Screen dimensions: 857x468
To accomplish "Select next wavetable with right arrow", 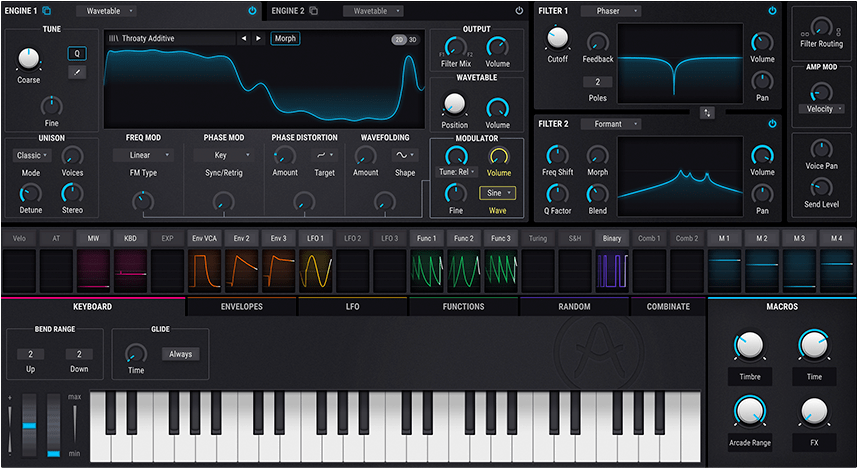I will point(258,39).
